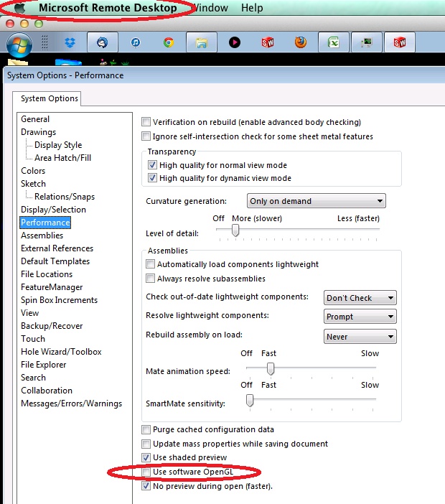
Task: Open the Help menu
Action: click(252, 8)
